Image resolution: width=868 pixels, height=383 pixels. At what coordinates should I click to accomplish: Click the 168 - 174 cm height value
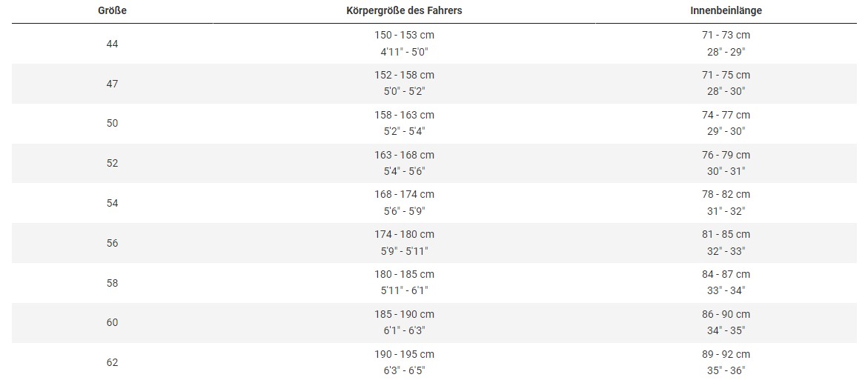point(404,194)
